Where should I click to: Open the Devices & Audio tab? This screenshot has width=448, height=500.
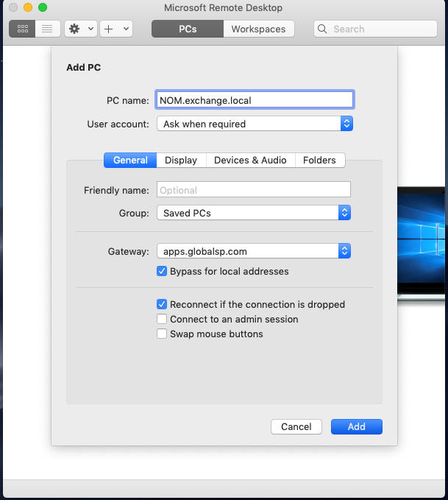tap(250, 160)
